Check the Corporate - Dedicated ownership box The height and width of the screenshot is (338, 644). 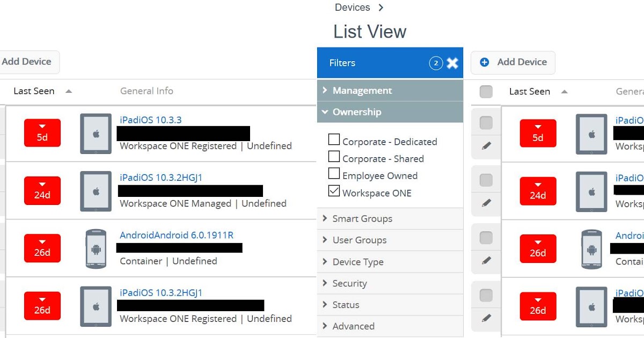click(x=334, y=140)
